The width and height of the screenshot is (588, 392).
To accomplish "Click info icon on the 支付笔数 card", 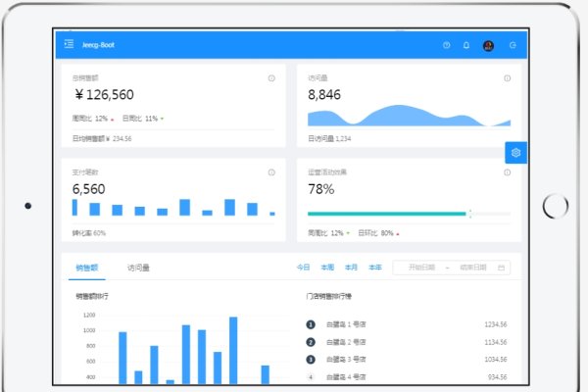I will point(271,172).
